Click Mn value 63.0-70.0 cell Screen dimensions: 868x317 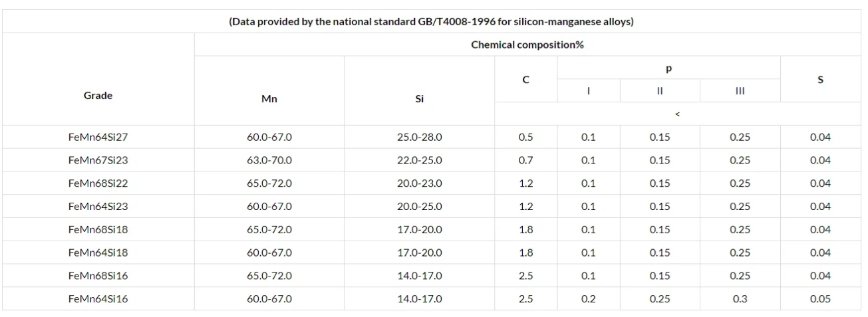pyautogui.click(x=269, y=160)
